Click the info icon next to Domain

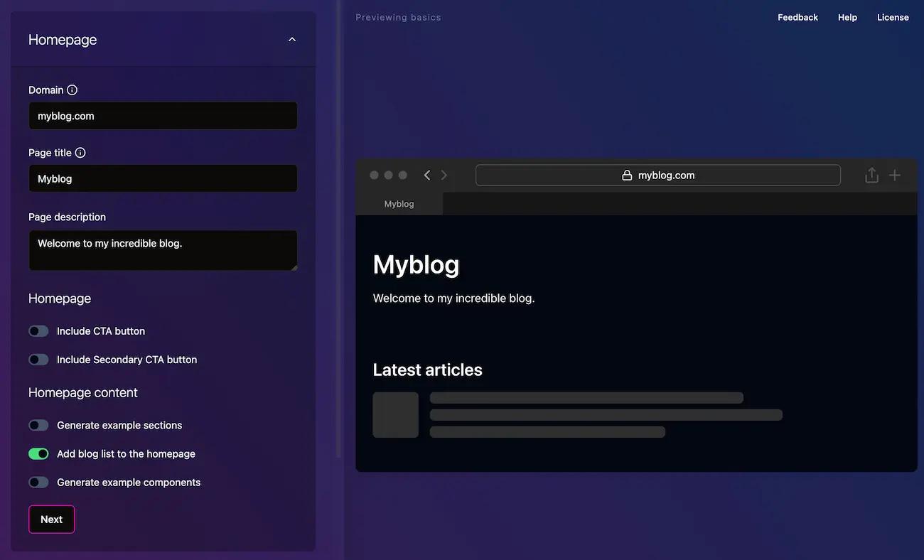coord(72,90)
